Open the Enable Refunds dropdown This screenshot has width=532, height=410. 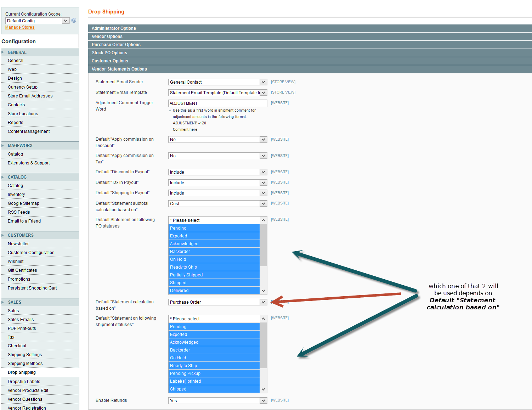coord(217,401)
